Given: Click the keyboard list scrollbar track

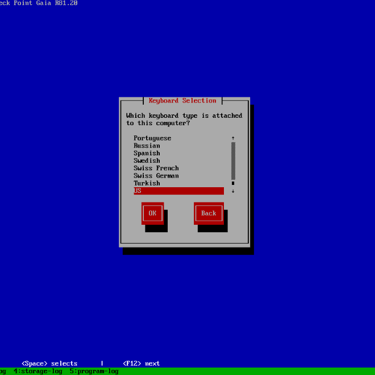Looking at the screenshot, I should click(x=233, y=161).
